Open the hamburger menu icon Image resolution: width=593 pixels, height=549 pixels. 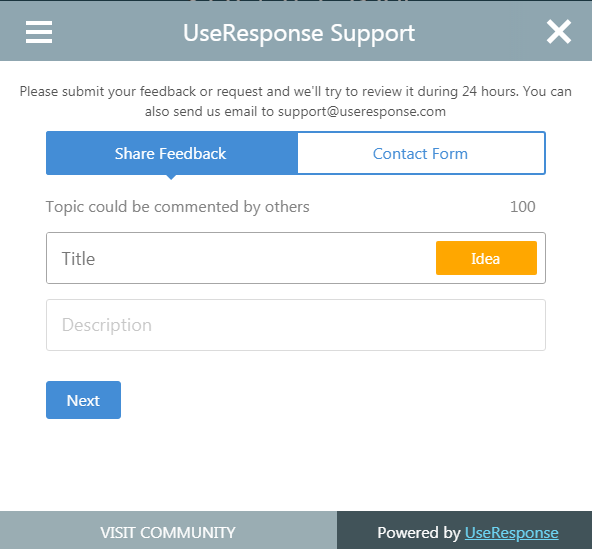39,32
